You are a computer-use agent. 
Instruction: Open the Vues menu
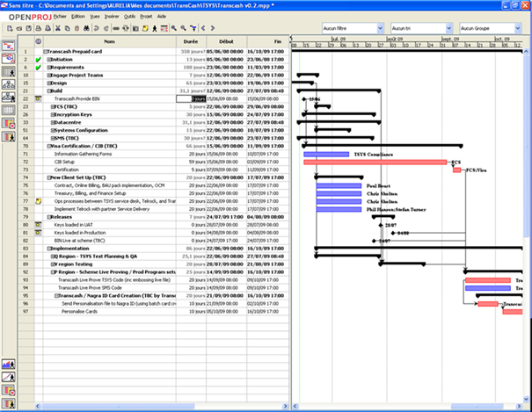pos(95,17)
